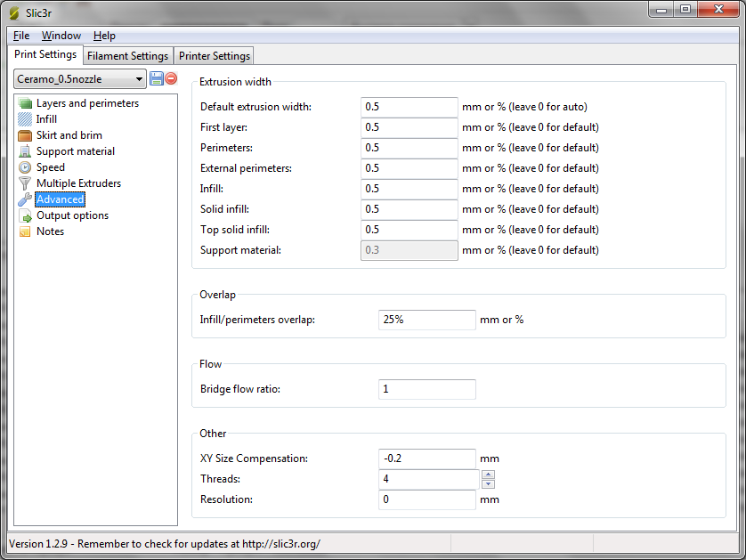Click the 'Extrusion width' group heading
The height and width of the screenshot is (560, 746).
pos(235,82)
